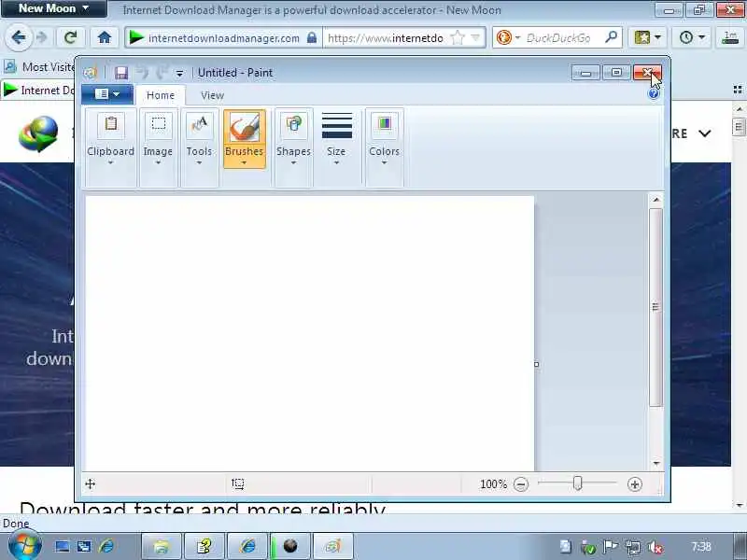The image size is (747, 560).
Task: Click the Paint Help question mark icon
Action: pyautogui.click(x=654, y=94)
